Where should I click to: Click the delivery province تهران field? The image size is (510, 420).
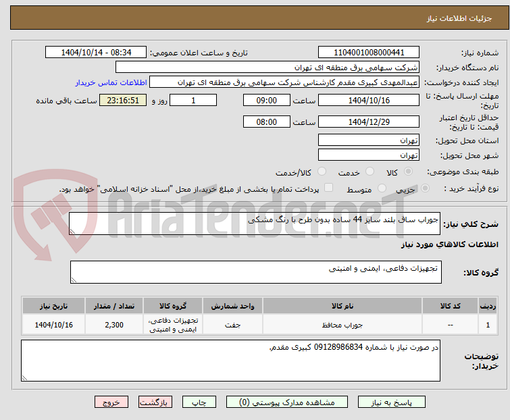(x=369, y=140)
